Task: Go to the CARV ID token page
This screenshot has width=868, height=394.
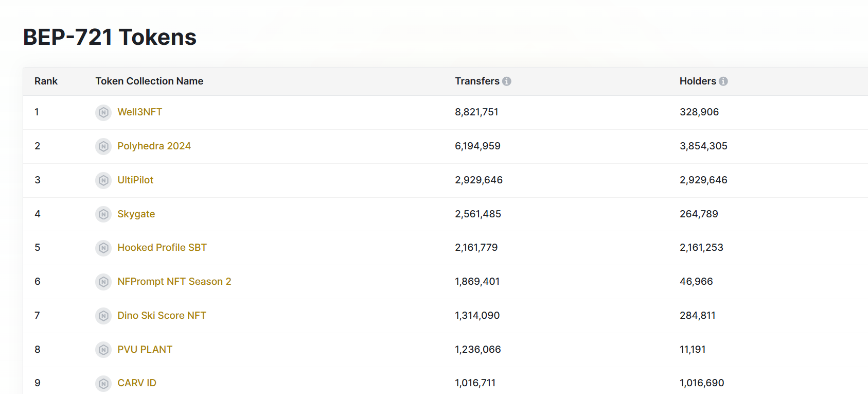Action: (137, 383)
